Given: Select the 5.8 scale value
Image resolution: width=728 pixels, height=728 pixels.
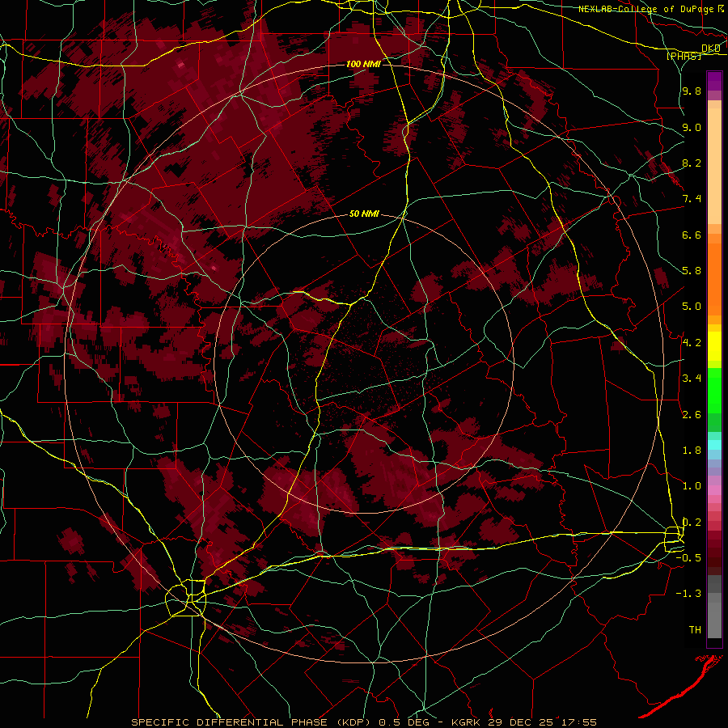Looking at the screenshot, I should pos(692,271).
